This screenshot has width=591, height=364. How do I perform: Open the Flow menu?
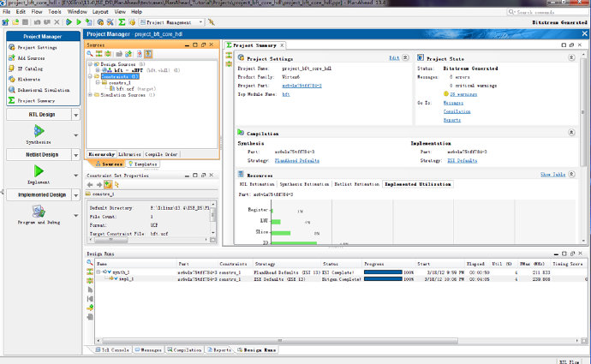click(37, 12)
